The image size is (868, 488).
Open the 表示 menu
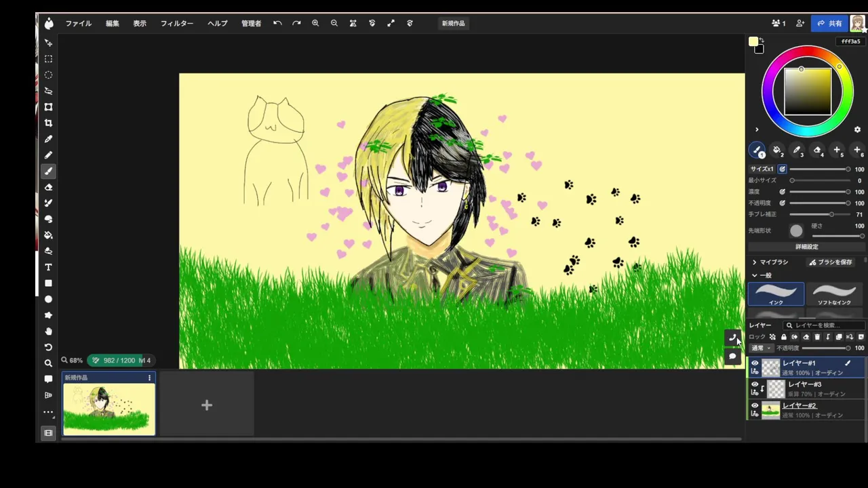pos(140,23)
